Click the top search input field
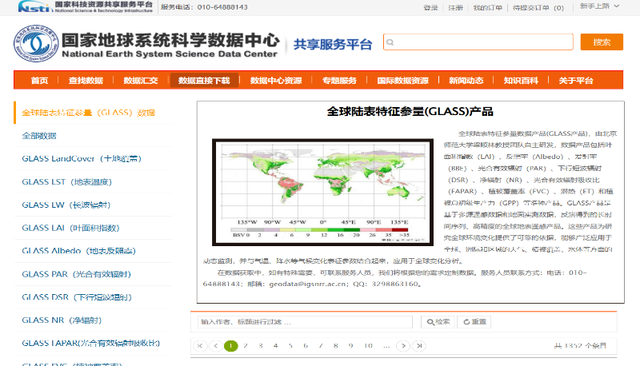 tap(478, 42)
